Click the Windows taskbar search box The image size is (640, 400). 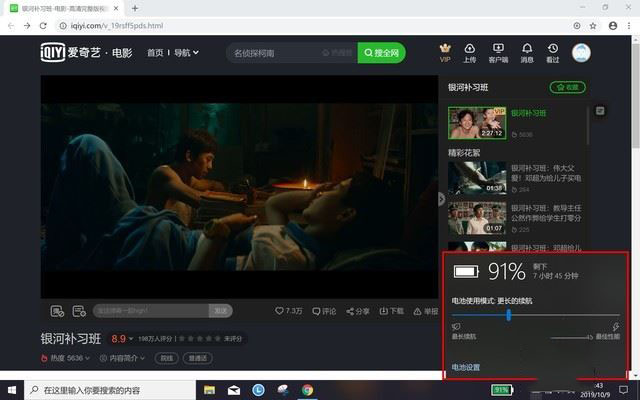(x=110, y=390)
